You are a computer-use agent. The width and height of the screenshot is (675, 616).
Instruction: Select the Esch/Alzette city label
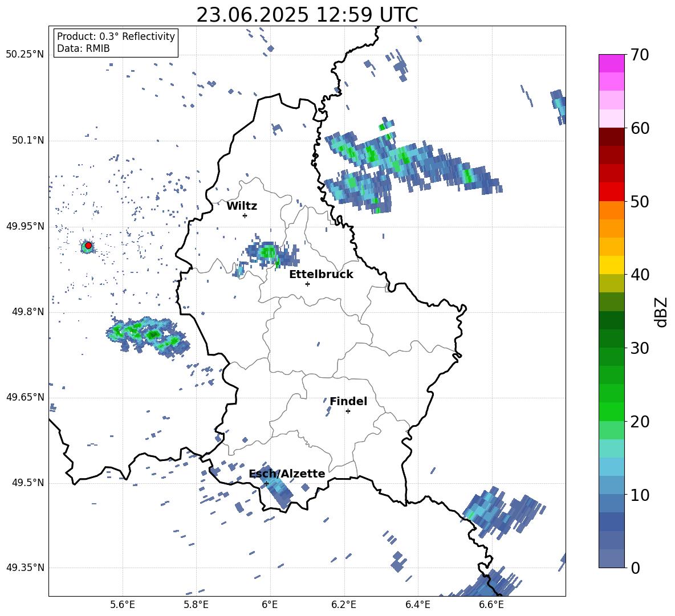pyautogui.click(x=287, y=474)
